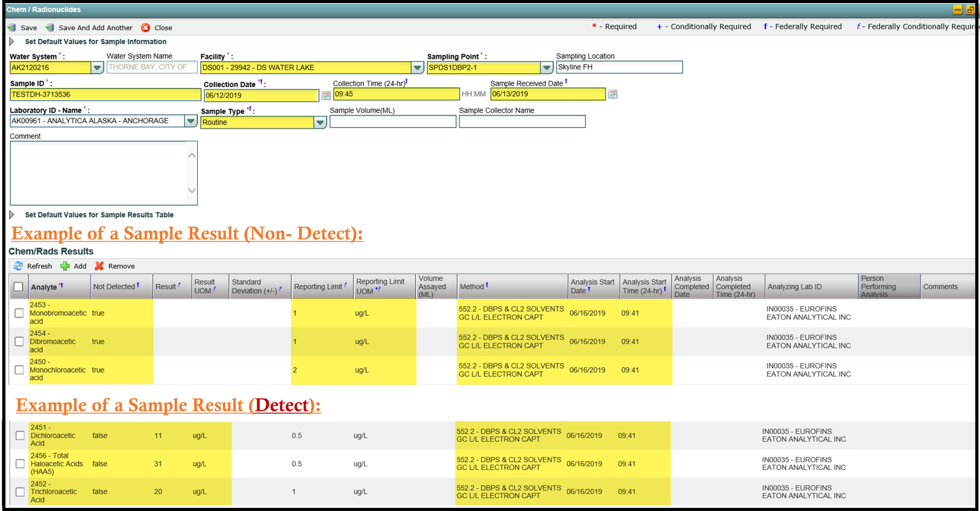The image size is (980, 511).
Task: Expand Set Default Values for Sample Information
Action: pyautogui.click(x=12, y=42)
